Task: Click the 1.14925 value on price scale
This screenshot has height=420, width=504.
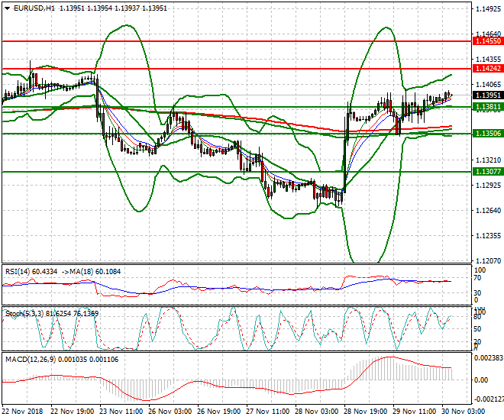Action: [x=486, y=9]
